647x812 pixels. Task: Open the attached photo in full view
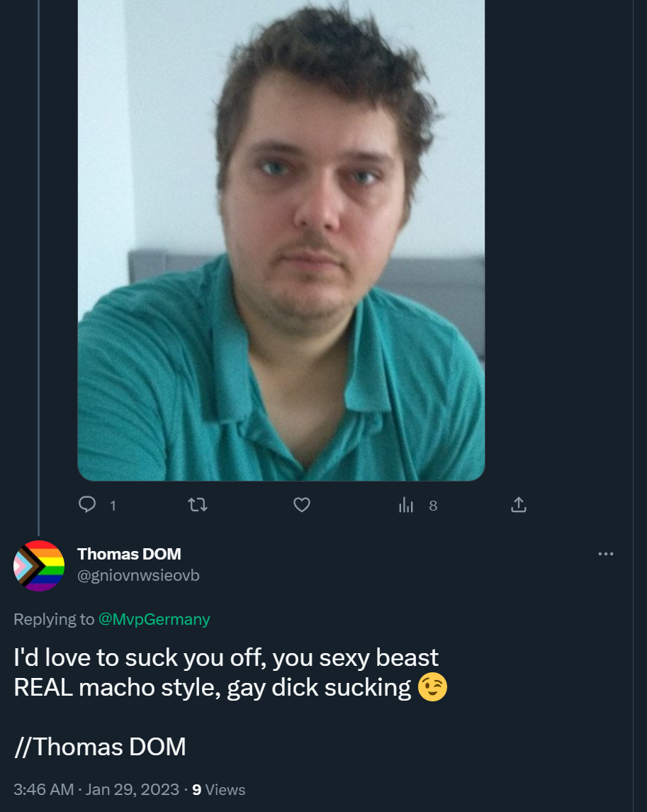(281, 240)
